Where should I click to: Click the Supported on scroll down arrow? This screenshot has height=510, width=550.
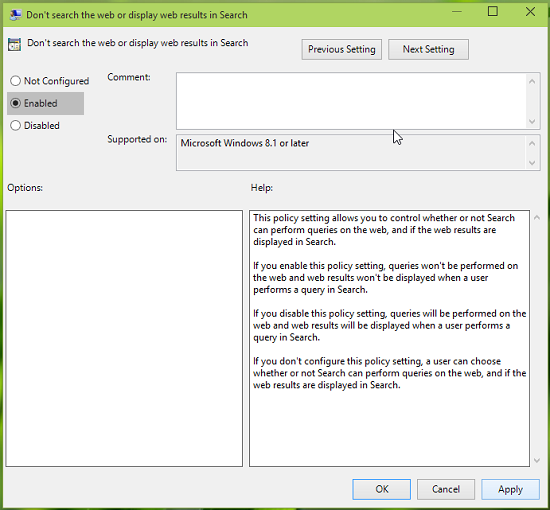pyautogui.click(x=532, y=163)
